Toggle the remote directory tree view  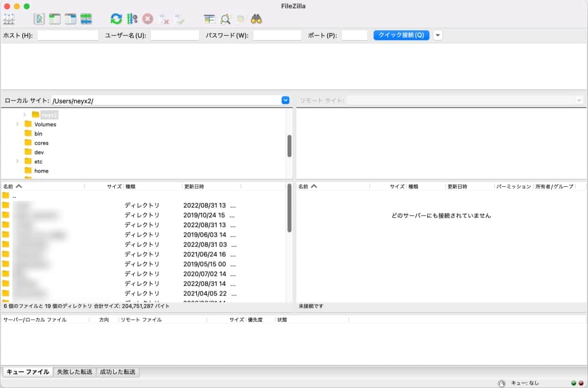coord(71,19)
